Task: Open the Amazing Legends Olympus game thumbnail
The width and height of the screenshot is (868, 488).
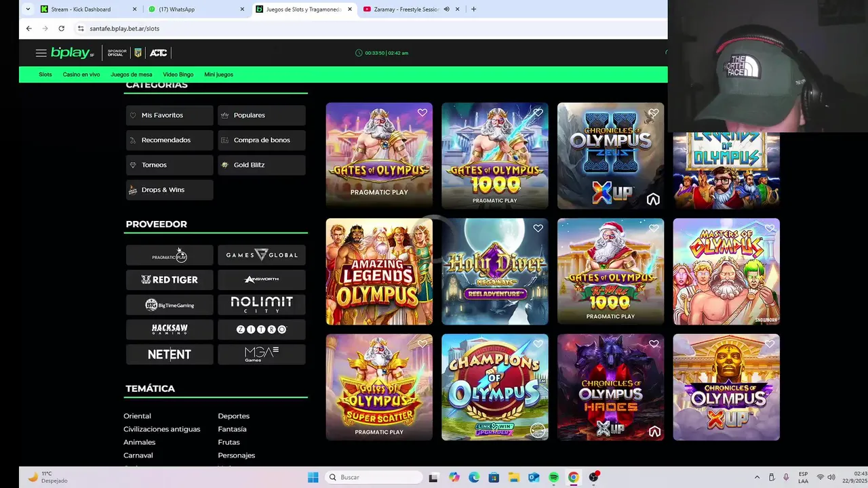Action: pos(379,271)
